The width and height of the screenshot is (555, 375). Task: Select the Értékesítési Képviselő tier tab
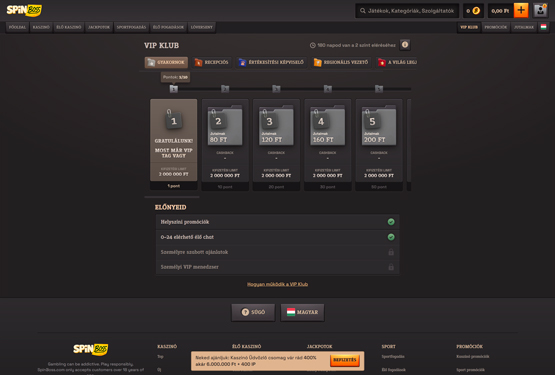coord(271,62)
